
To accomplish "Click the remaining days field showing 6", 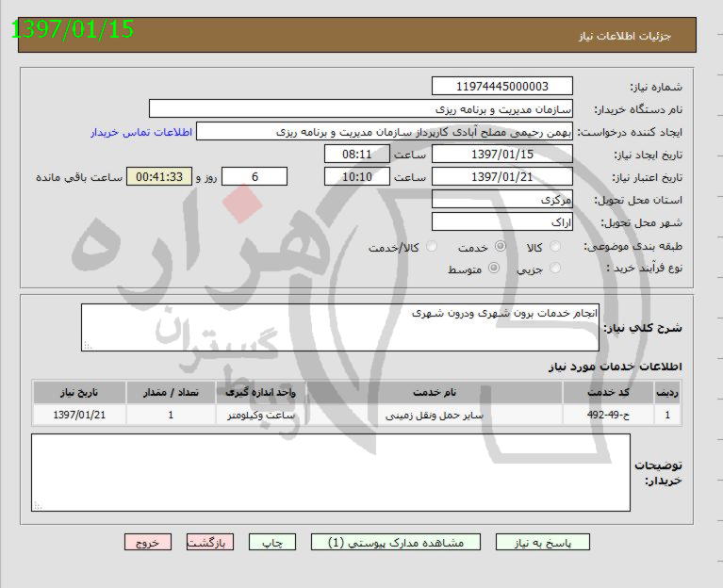I will tap(255, 176).
